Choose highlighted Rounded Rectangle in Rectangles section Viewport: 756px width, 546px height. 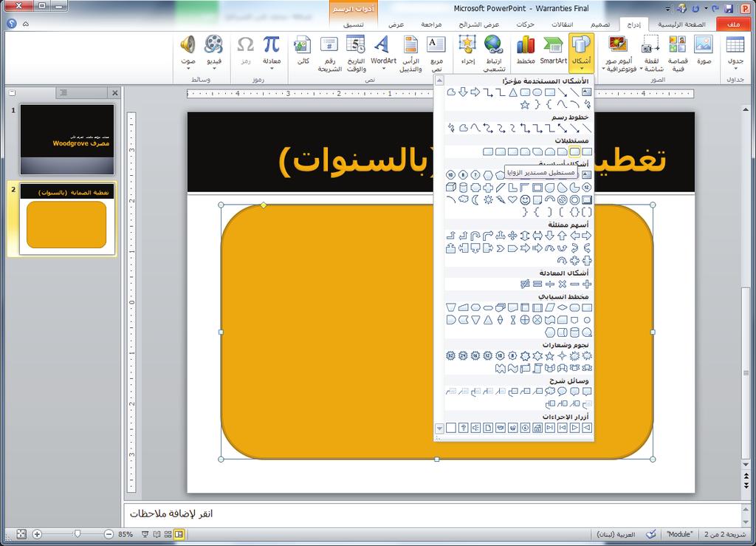tap(574, 151)
